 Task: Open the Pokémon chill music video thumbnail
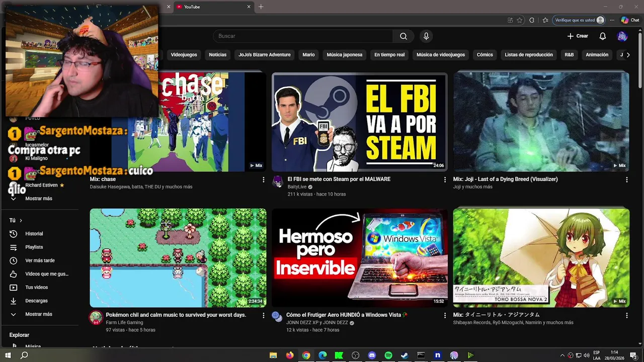tap(178, 258)
